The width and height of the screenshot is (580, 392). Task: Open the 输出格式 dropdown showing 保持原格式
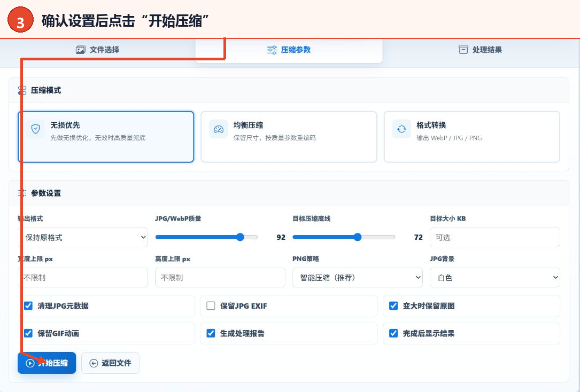83,237
